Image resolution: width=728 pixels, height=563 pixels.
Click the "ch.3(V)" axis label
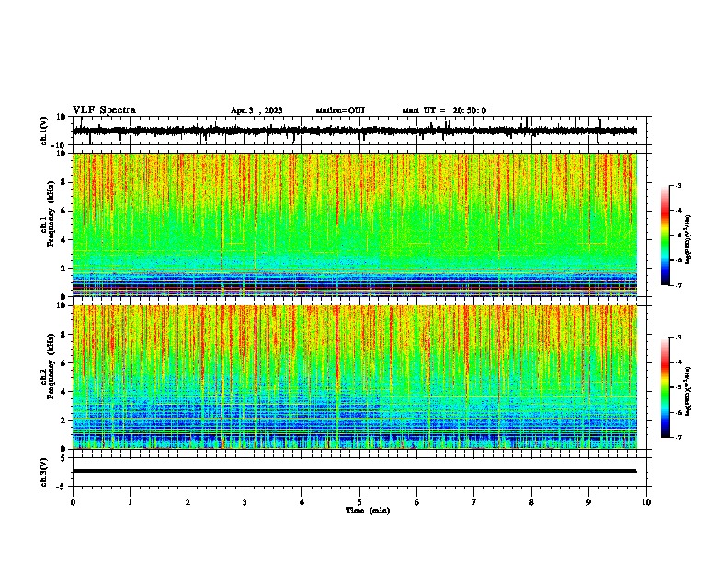click(44, 472)
